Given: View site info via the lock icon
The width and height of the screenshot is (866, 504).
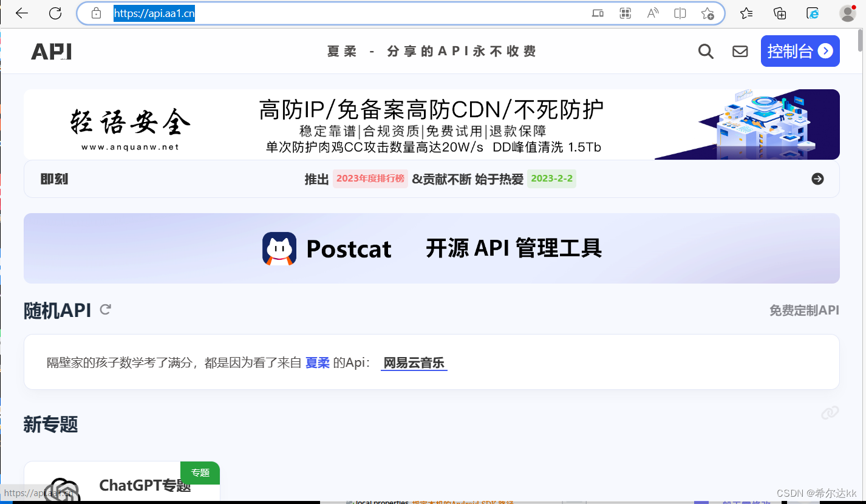Looking at the screenshot, I should click(96, 13).
